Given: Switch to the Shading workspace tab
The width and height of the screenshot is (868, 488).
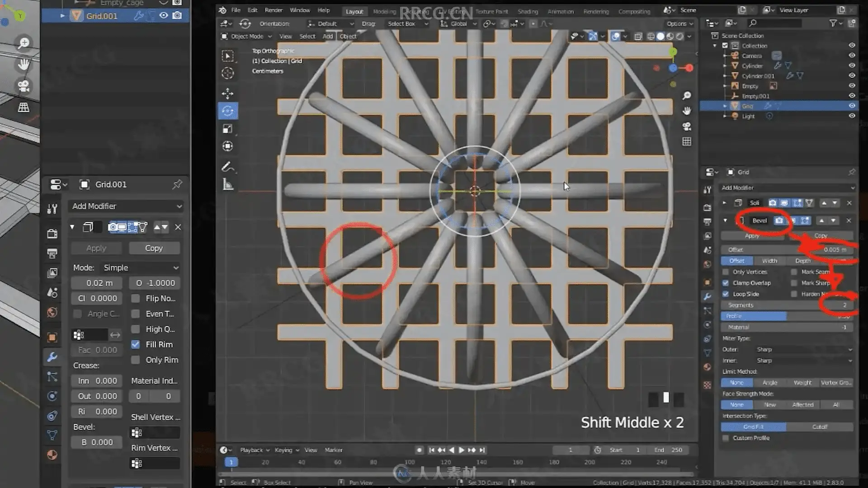Looking at the screenshot, I should point(528,11).
